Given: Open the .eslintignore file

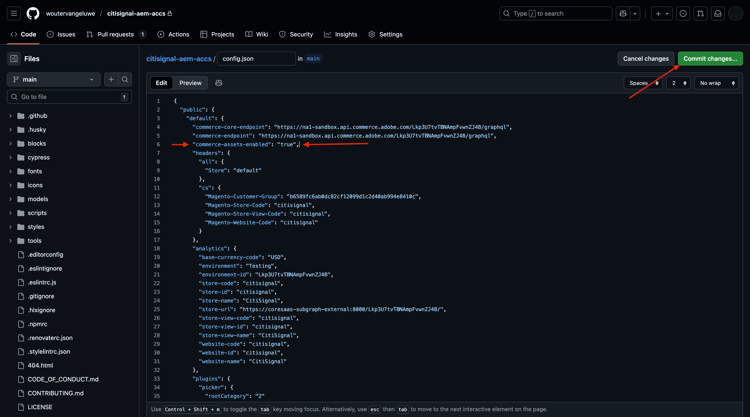Looking at the screenshot, I should click(44, 268).
